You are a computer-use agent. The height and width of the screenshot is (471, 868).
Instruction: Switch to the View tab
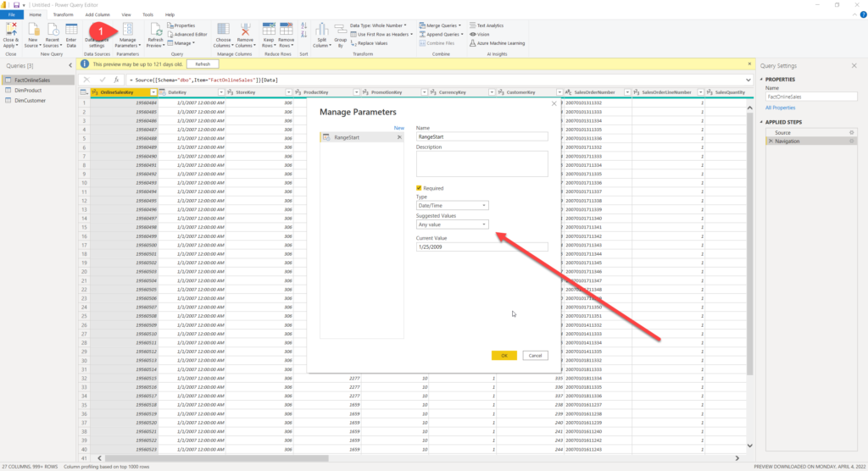126,15
